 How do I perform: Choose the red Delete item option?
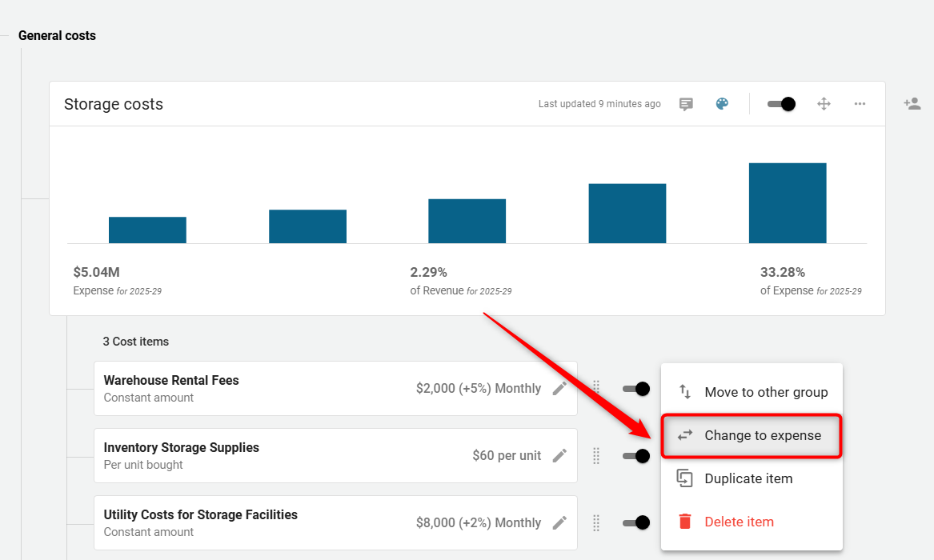(752, 522)
